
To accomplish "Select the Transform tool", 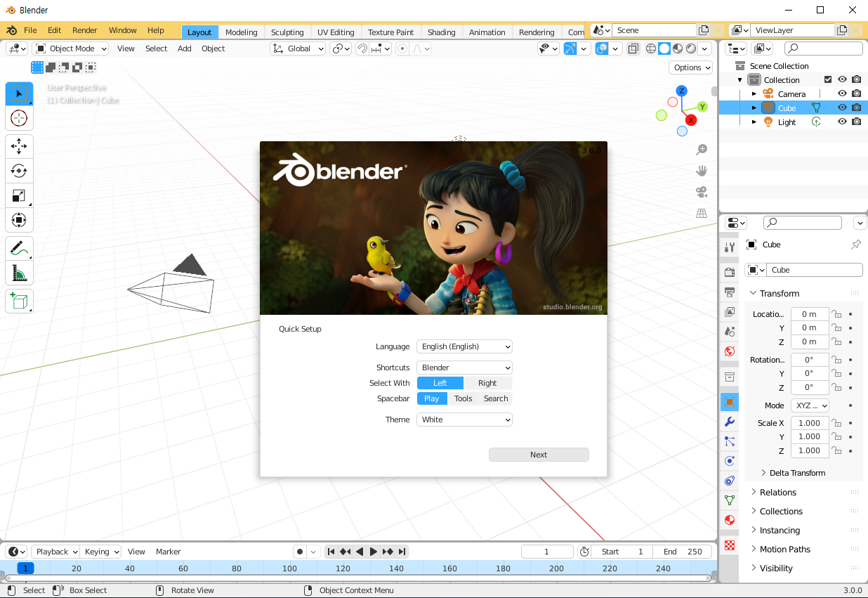I will tap(19, 220).
